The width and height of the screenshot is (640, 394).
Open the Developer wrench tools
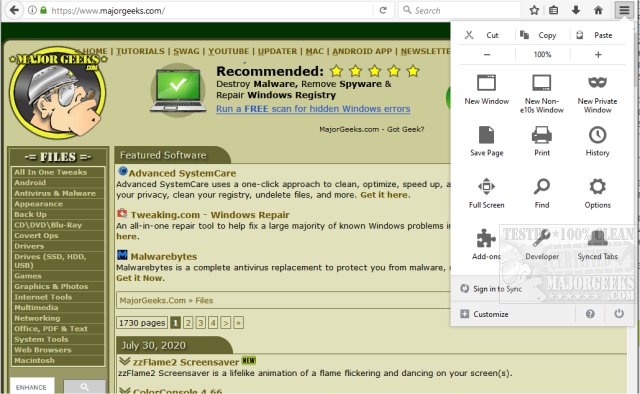[x=542, y=245]
